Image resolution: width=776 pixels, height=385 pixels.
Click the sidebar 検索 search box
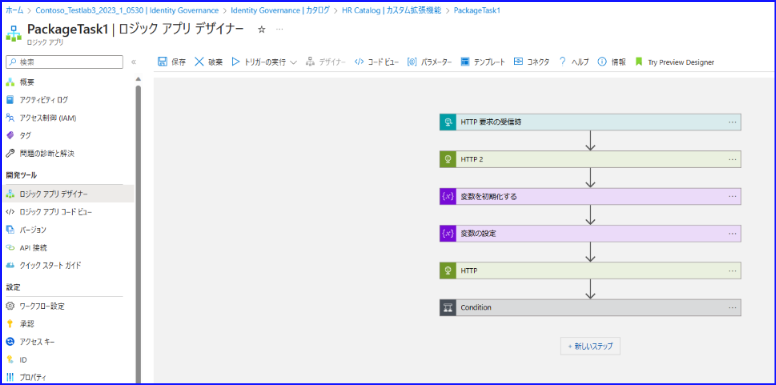point(64,62)
